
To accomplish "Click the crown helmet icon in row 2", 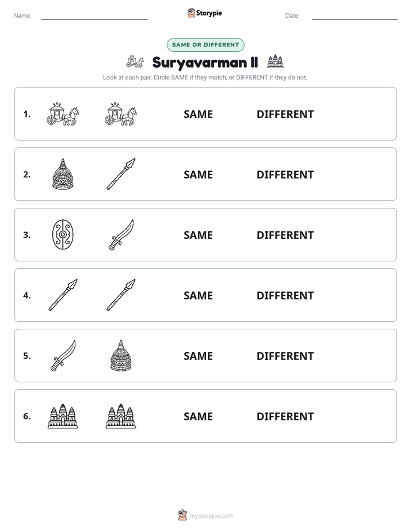I will click(x=63, y=174).
